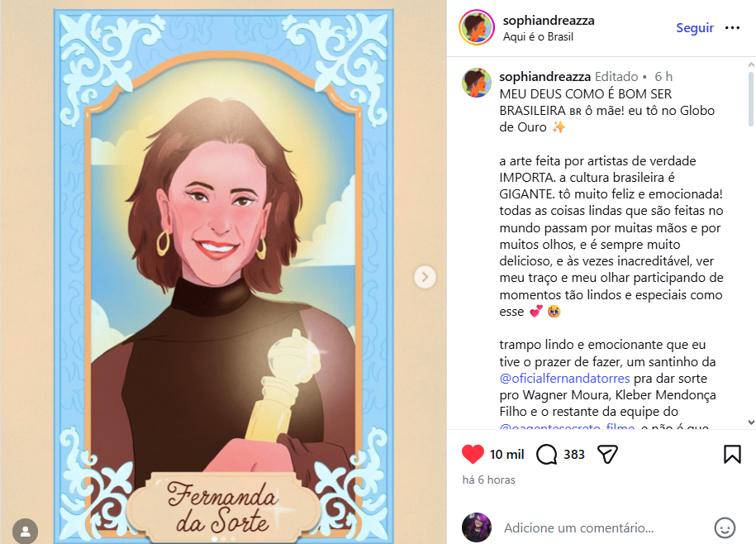
Task: Click the caption scrollbar down arrow
Action: pos(751,422)
